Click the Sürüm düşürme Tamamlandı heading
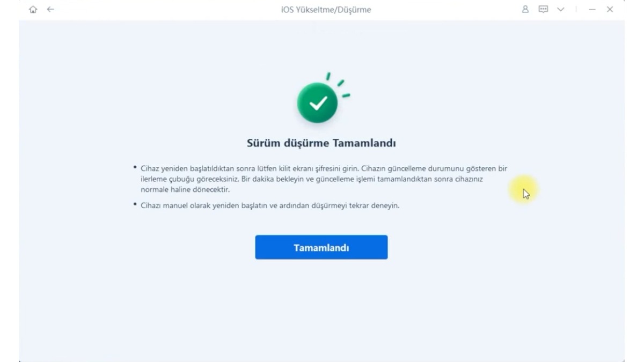Image resolution: width=644 pixels, height=362 pixels. click(x=321, y=143)
